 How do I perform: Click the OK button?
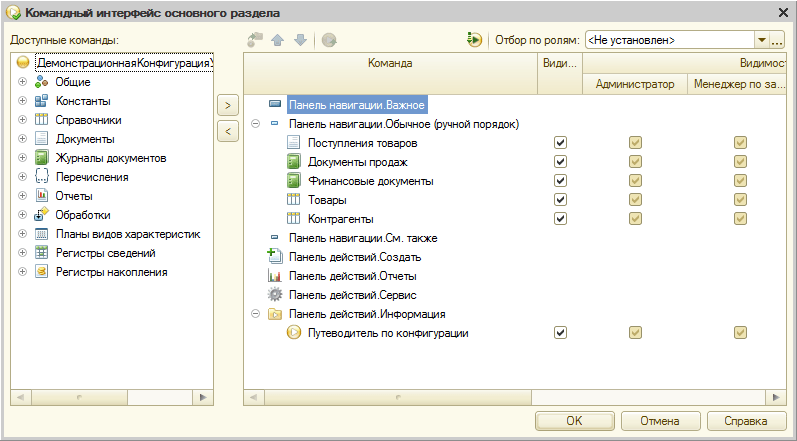pyautogui.click(x=574, y=421)
